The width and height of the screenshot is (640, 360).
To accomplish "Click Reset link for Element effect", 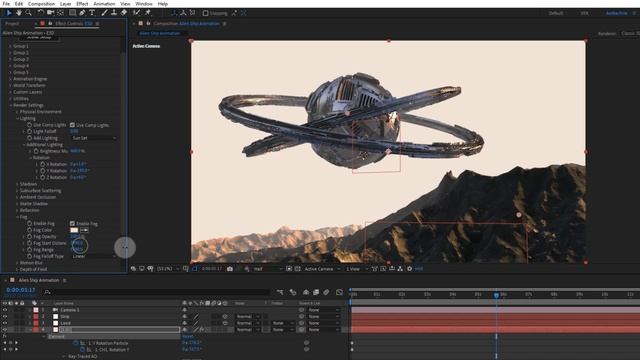I will click(x=188, y=337).
